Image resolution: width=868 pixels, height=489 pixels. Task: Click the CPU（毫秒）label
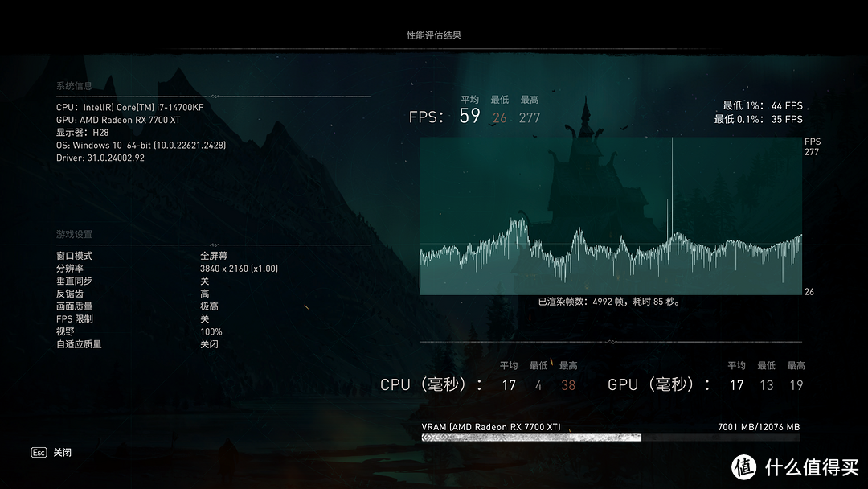[431, 385]
